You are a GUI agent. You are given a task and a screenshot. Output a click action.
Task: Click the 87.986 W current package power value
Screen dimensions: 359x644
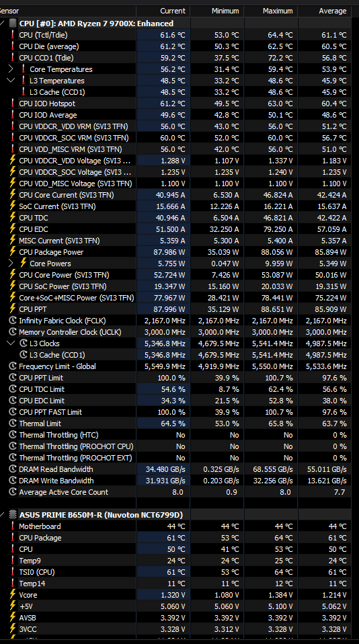click(169, 252)
